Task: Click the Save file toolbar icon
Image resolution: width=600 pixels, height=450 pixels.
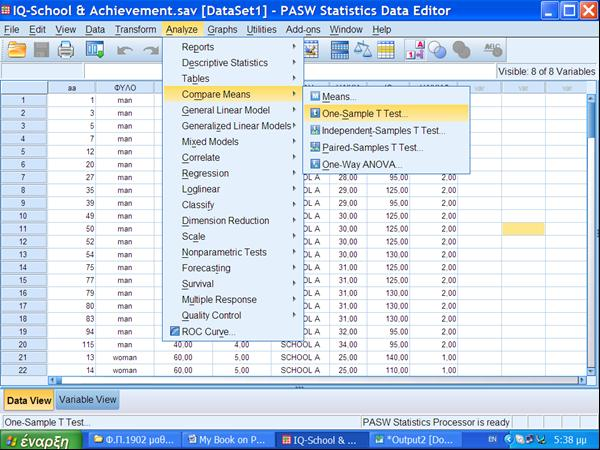Action: pos(41,50)
